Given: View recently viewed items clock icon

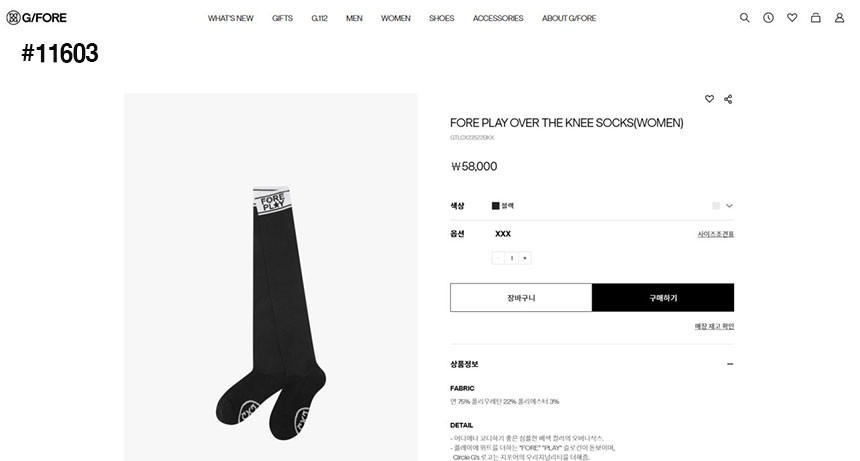Looking at the screenshot, I should [768, 18].
